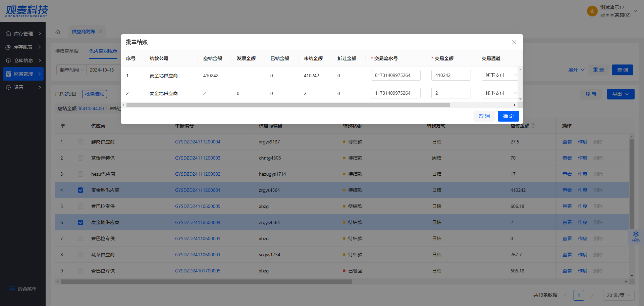Click 查看 for hezu供应商 row
The image size is (644, 306).
click(x=567, y=174)
